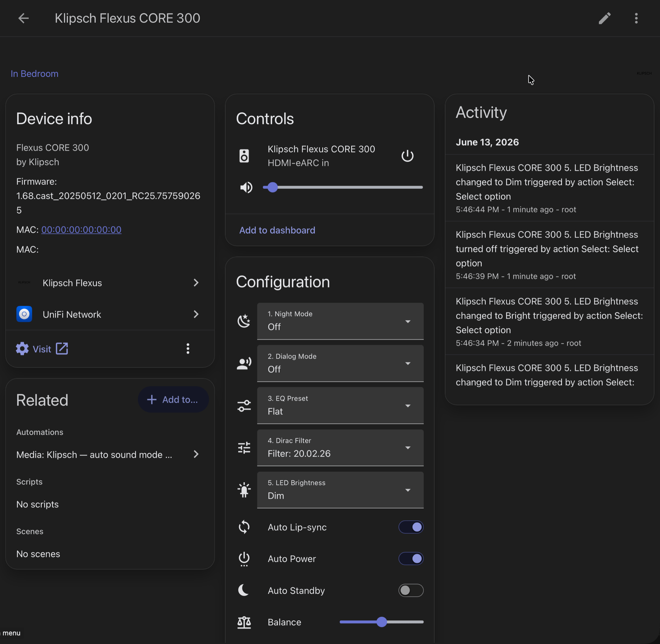Set volume using the Controls slider
Image resolution: width=660 pixels, height=644 pixels.
coord(342,187)
